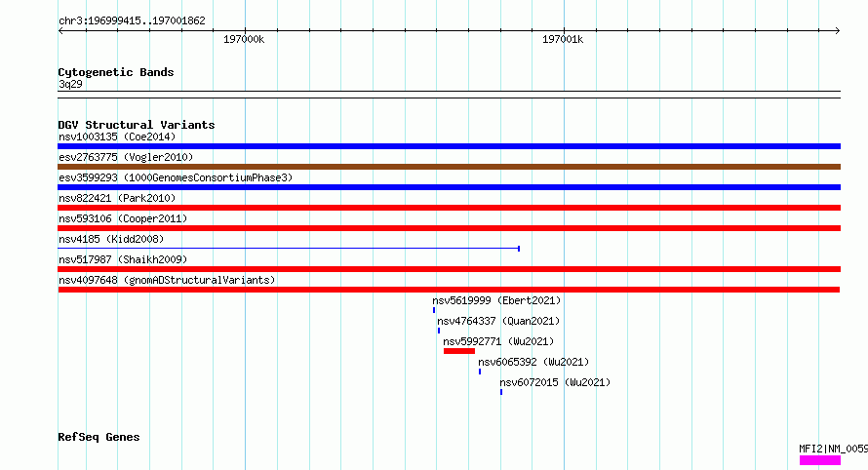Open the nsv517987 (Shaikh2009) label
This screenshot has width=868, height=470.
click(123, 259)
